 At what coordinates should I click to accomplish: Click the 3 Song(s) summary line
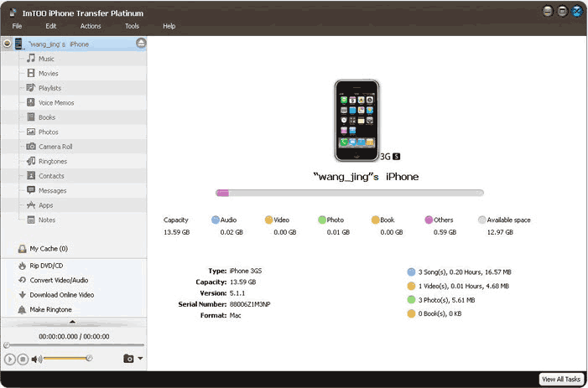pos(465,272)
